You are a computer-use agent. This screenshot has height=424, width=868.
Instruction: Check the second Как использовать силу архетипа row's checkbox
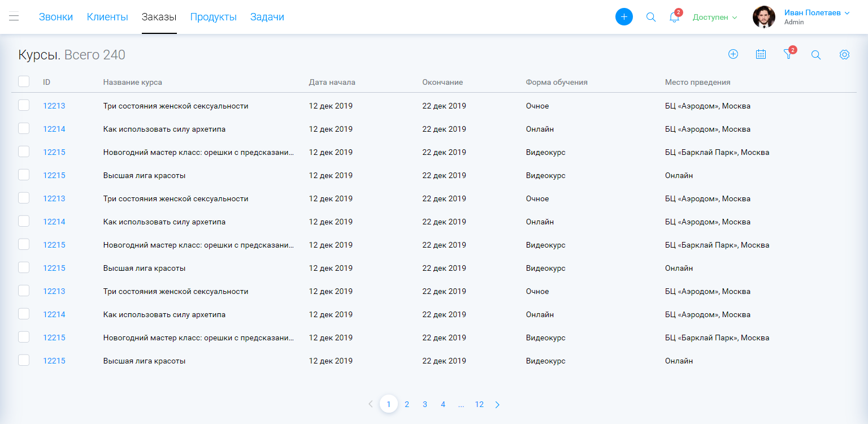pyautogui.click(x=24, y=221)
